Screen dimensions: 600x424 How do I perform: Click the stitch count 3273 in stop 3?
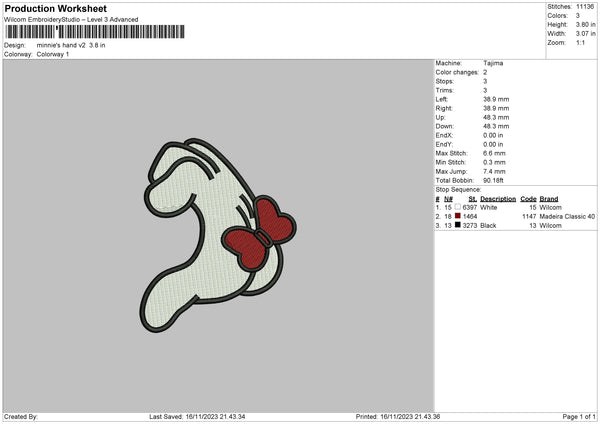click(470, 226)
